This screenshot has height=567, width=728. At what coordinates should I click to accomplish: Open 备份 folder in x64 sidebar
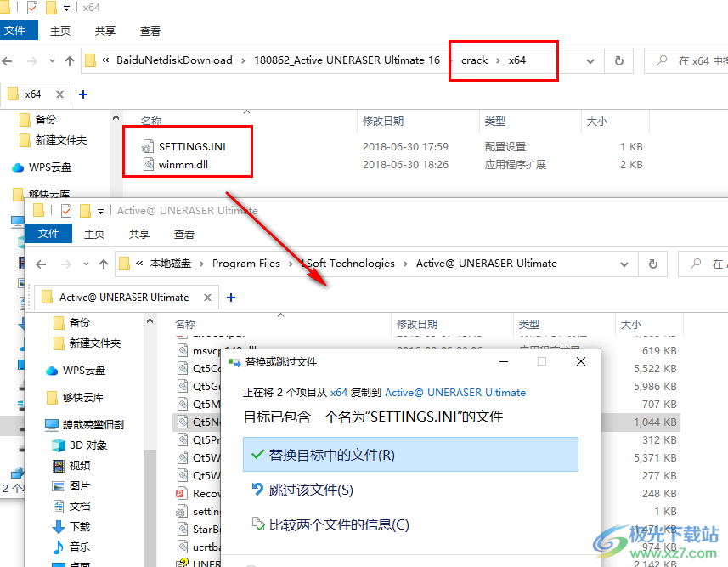pyautogui.click(x=38, y=120)
